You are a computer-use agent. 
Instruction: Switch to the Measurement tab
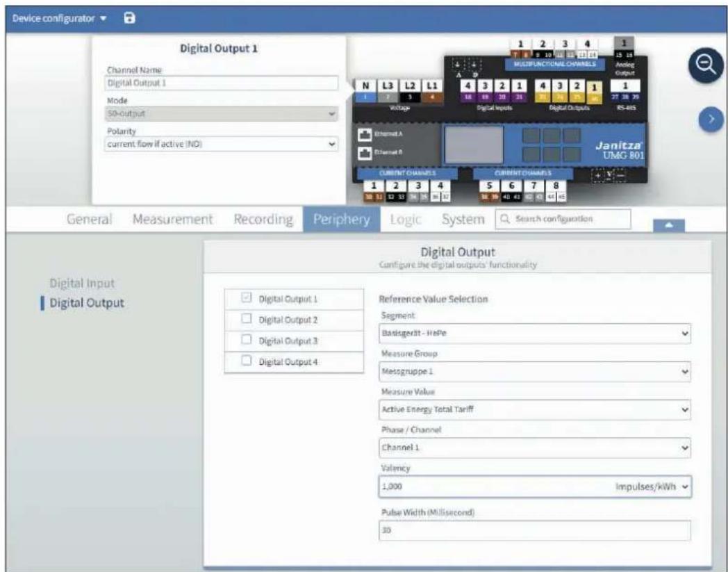173,219
